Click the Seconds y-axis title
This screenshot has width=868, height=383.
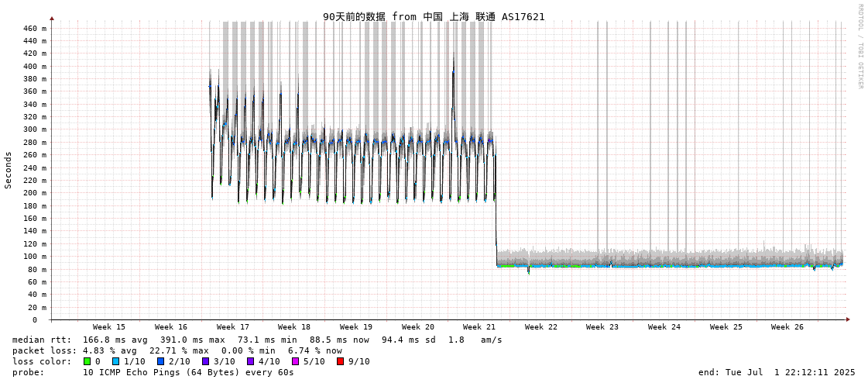click(x=9, y=170)
